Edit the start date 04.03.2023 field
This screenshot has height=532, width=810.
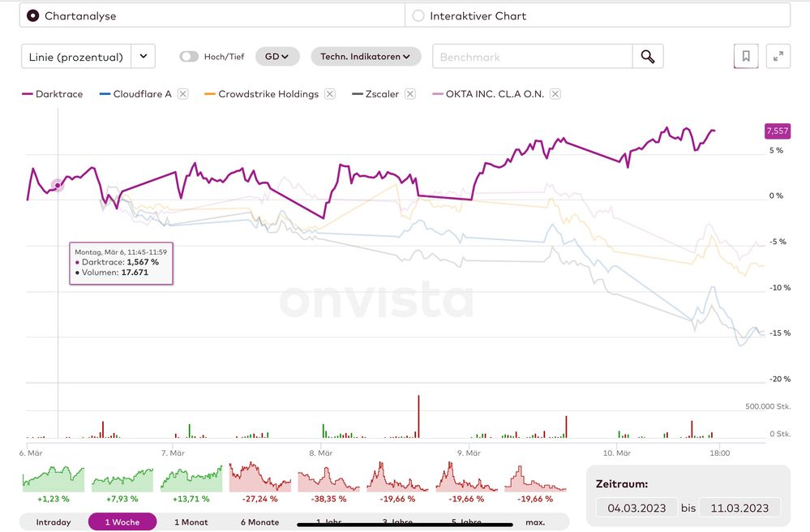(636, 508)
